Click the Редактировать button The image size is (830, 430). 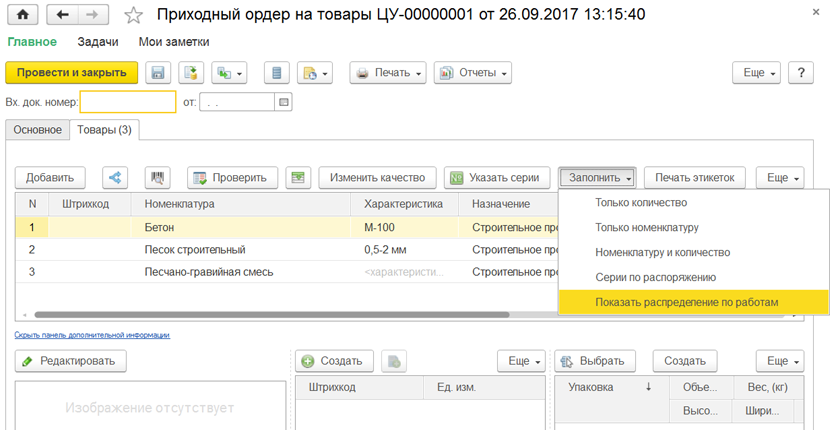point(71,361)
